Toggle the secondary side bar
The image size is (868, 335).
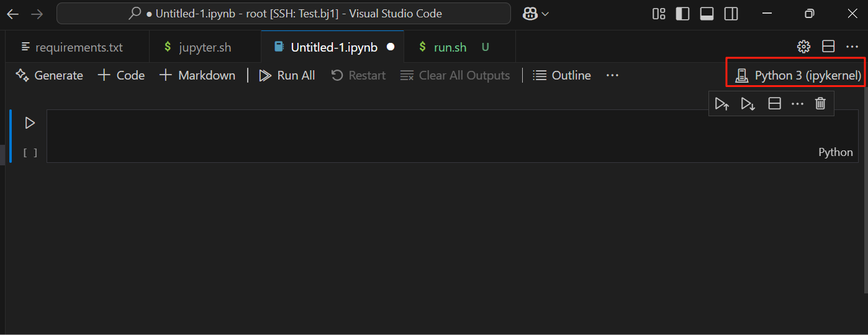731,14
